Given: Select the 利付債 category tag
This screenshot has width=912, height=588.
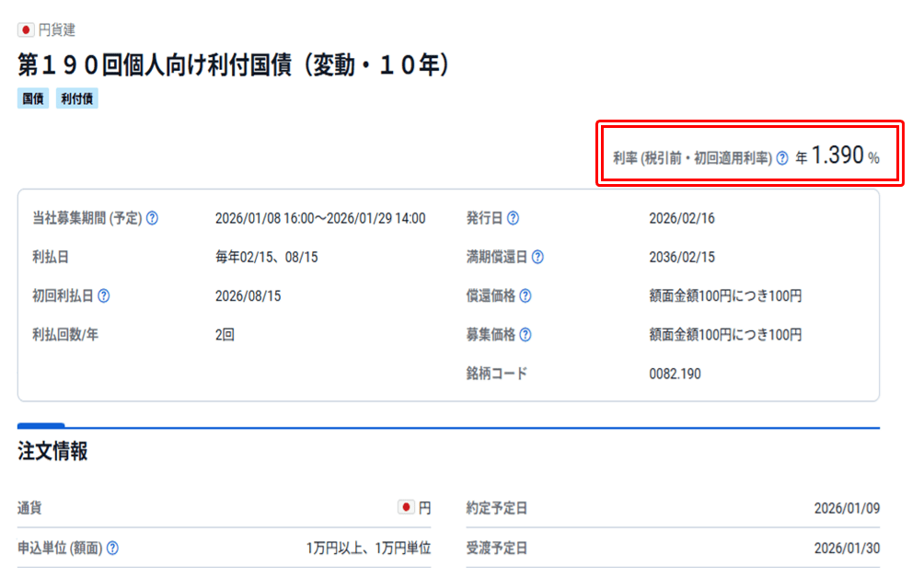Looking at the screenshot, I should (x=76, y=98).
